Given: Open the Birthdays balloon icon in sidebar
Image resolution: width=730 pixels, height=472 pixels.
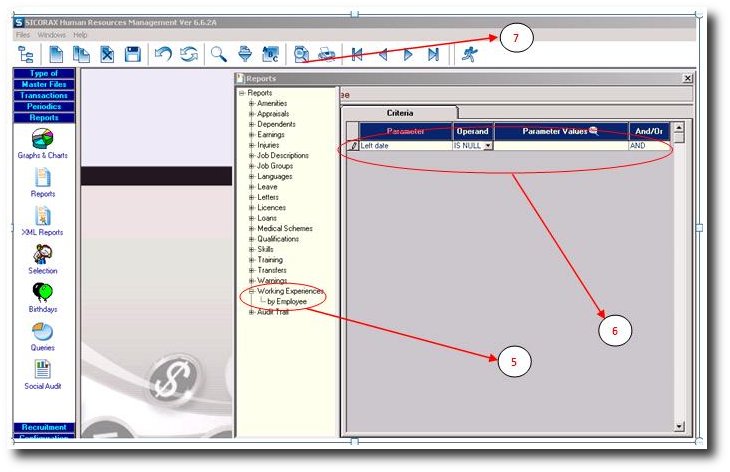Looking at the screenshot, I should pyautogui.click(x=43, y=297).
